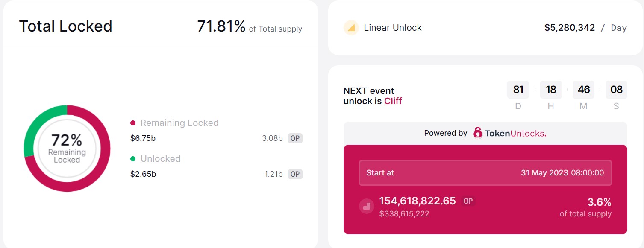Click the seconds countdown box showing 08
Screen dimensions: 644x248
point(616,90)
